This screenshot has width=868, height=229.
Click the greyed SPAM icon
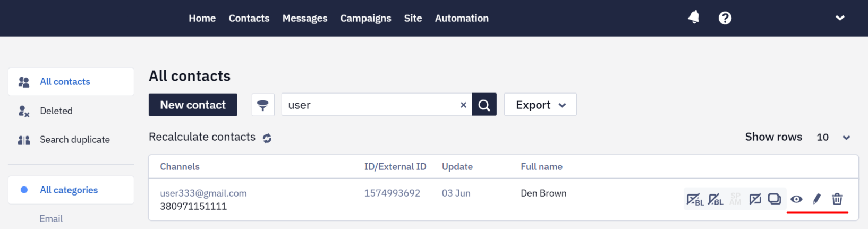click(735, 199)
